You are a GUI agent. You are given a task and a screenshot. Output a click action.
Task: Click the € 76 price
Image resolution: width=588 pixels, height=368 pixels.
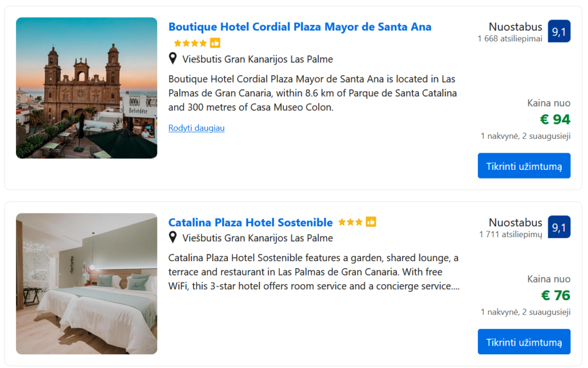point(555,296)
